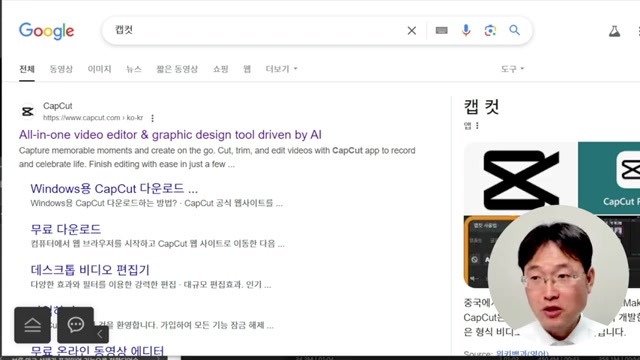This screenshot has height=360, width=640.
Task: Click the CapCut site name above URL
Action: tap(58, 106)
